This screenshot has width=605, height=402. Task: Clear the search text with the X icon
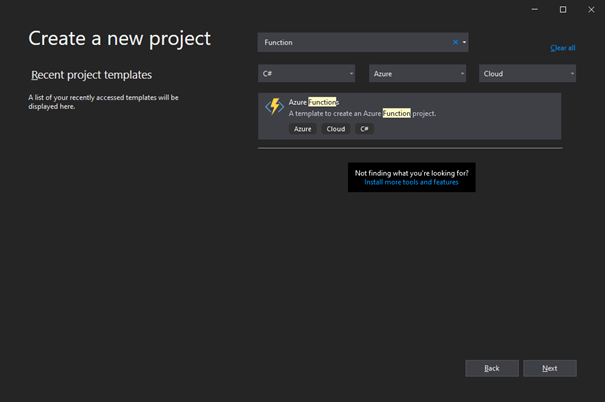[456, 42]
